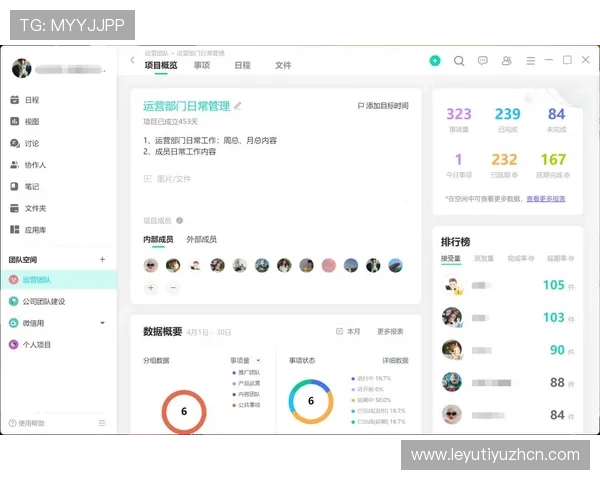This screenshot has height=480, width=600.
Task: Open 使用帮助 at sidebar bottom
Action: pyautogui.click(x=27, y=423)
